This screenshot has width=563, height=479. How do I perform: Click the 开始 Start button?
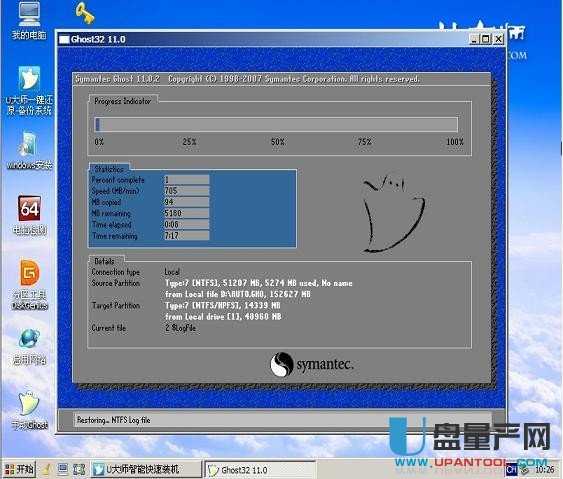point(19,469)
